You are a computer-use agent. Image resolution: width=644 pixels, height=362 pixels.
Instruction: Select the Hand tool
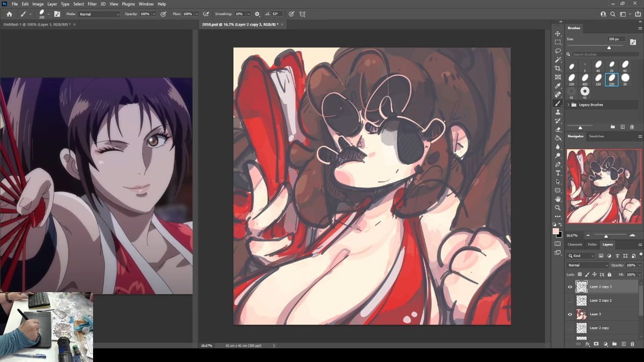click(557, 199)
